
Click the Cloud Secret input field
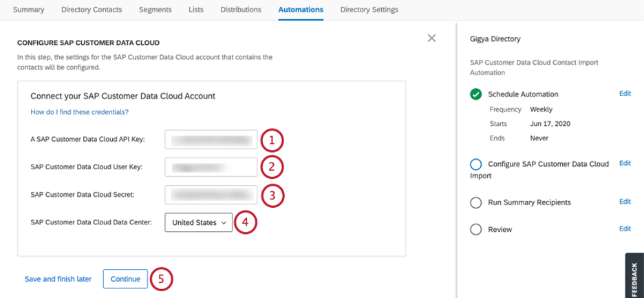tap(211, 194)
